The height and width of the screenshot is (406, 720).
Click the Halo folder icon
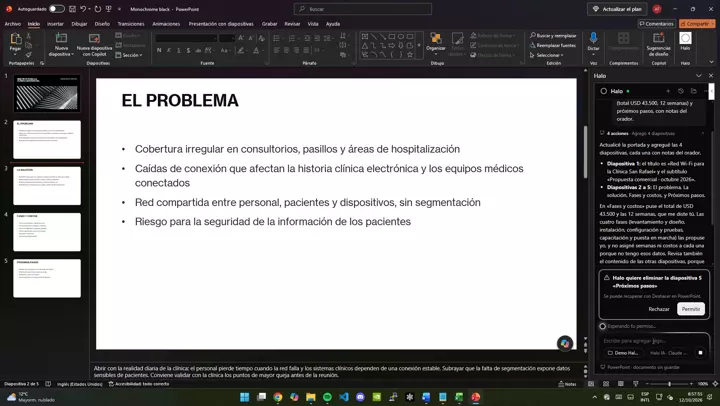(x=693, y=91)
